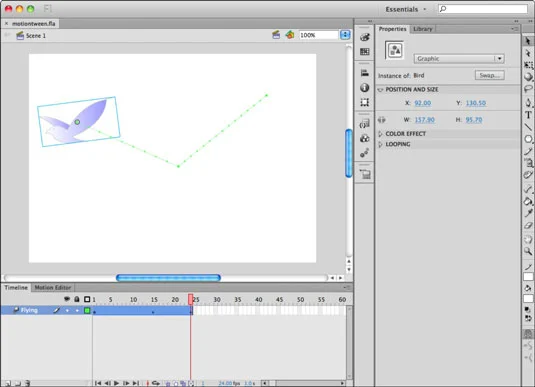Select the Properties tab
The image size is (535, 387).
(392, 29)
